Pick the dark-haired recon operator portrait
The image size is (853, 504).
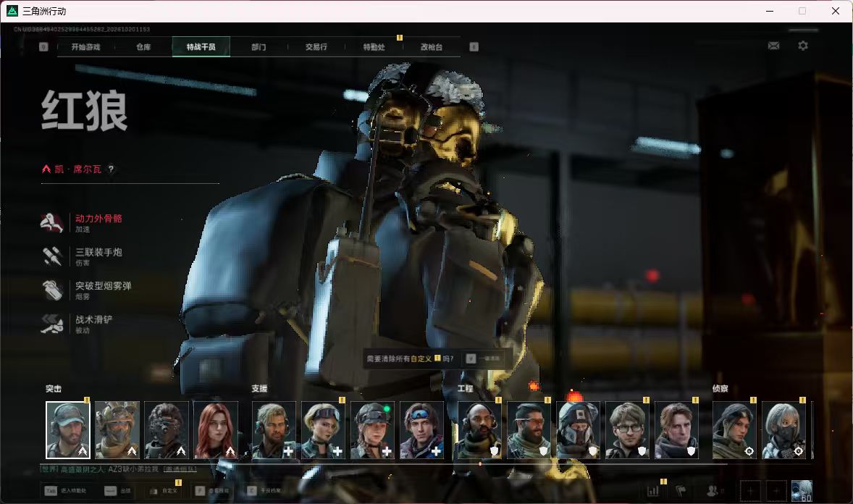(734, 430)
